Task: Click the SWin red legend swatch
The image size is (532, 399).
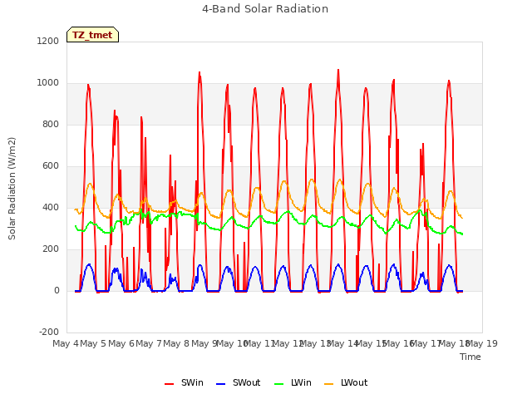Action: click(x=169, y=384)
